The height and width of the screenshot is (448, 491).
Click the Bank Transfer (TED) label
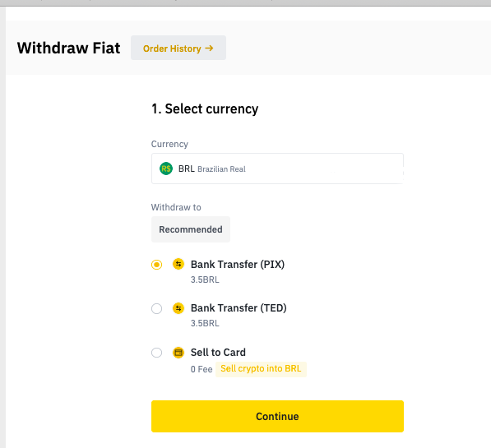coord(239,308)
